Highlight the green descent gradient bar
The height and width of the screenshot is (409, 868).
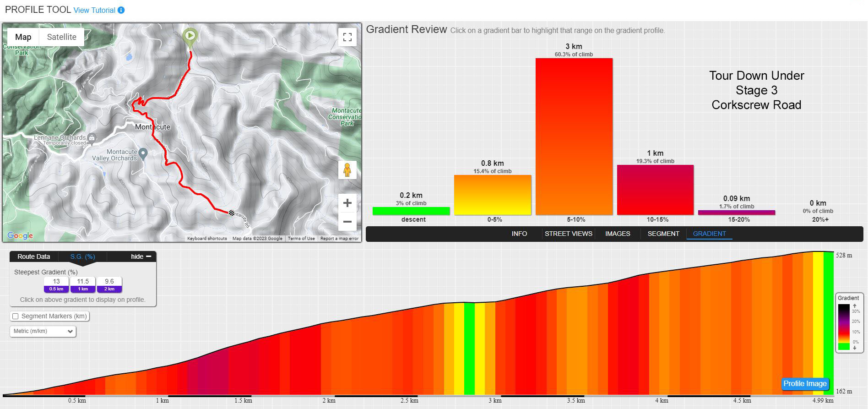click(411, 211)
